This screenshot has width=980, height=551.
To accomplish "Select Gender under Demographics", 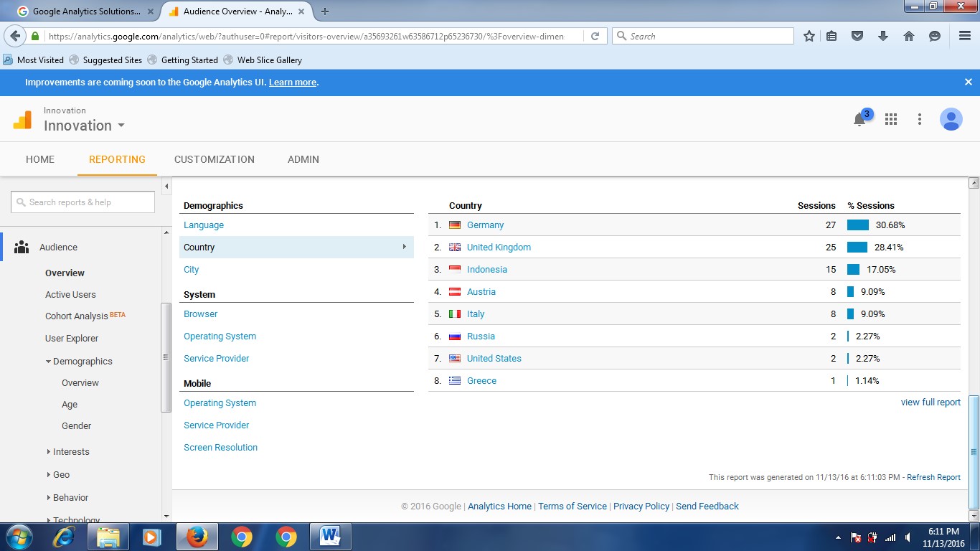I will 76,425.
